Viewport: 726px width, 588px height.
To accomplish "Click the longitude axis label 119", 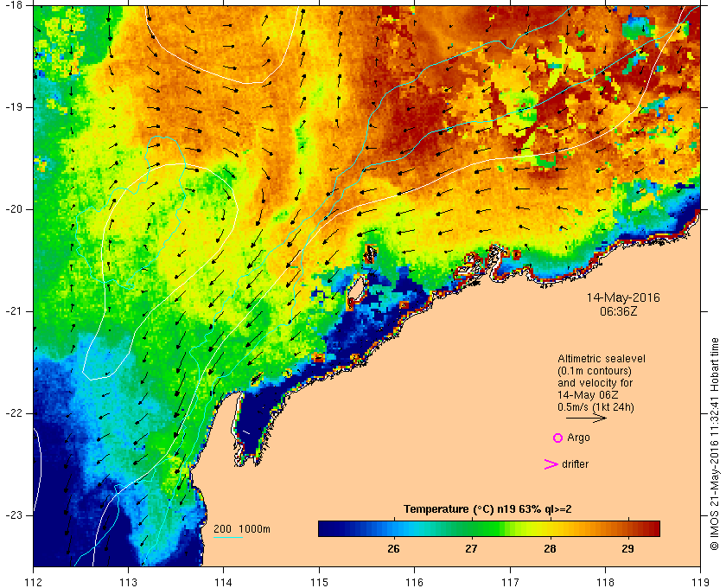I will tap(700, 582).
